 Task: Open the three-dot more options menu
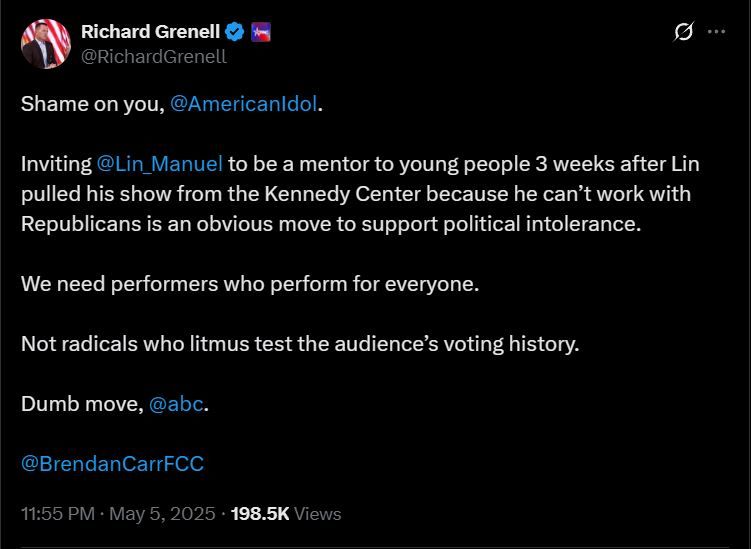point(717,32)
